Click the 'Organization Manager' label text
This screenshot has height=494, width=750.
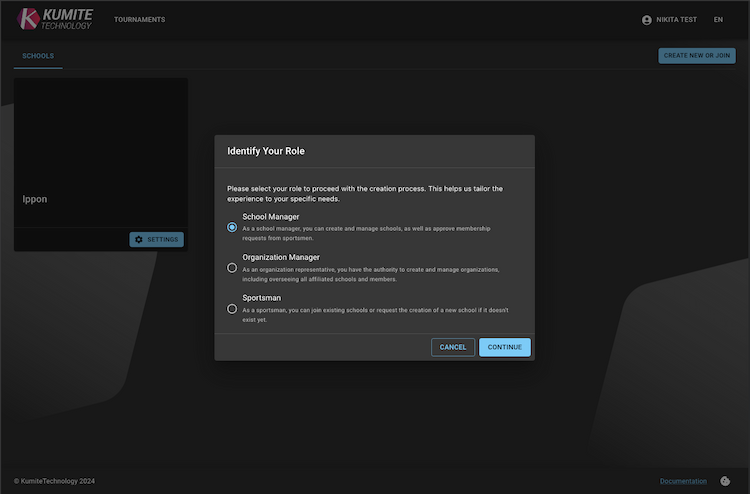pos(281,257)
